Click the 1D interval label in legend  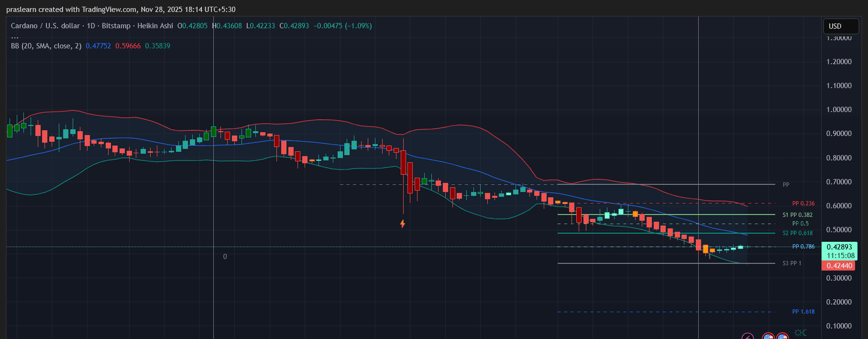pos(91,26)
